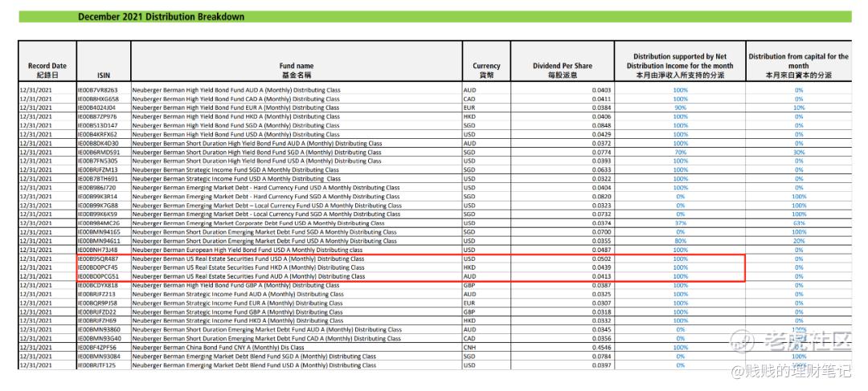Image resolution: width=868 pixels, height=391 pixels.
Task: Click ISIN cell 'IE00BF4ZPF56'
Action: click(98, 348)
